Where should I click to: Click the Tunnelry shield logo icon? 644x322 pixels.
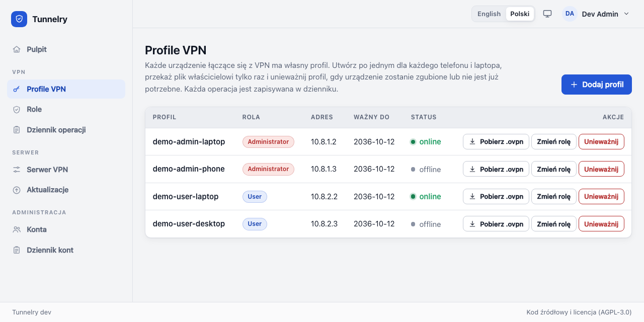pyautogui.click(x=19, y=19)
